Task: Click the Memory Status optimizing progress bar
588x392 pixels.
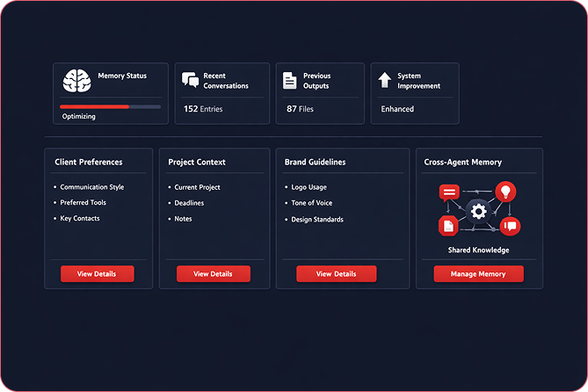Action: pos(111,106)
